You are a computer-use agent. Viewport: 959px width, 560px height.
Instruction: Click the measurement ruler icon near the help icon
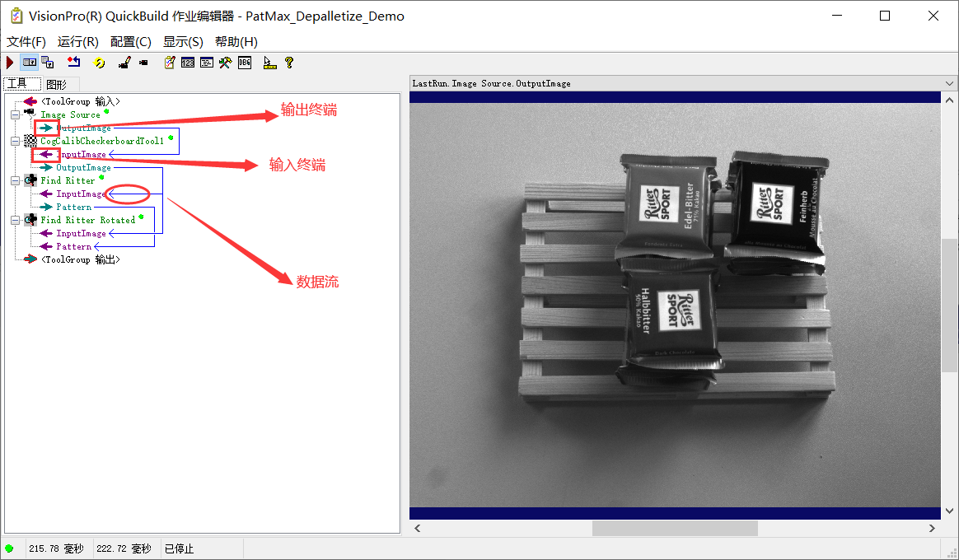click(x=269, y=62)
